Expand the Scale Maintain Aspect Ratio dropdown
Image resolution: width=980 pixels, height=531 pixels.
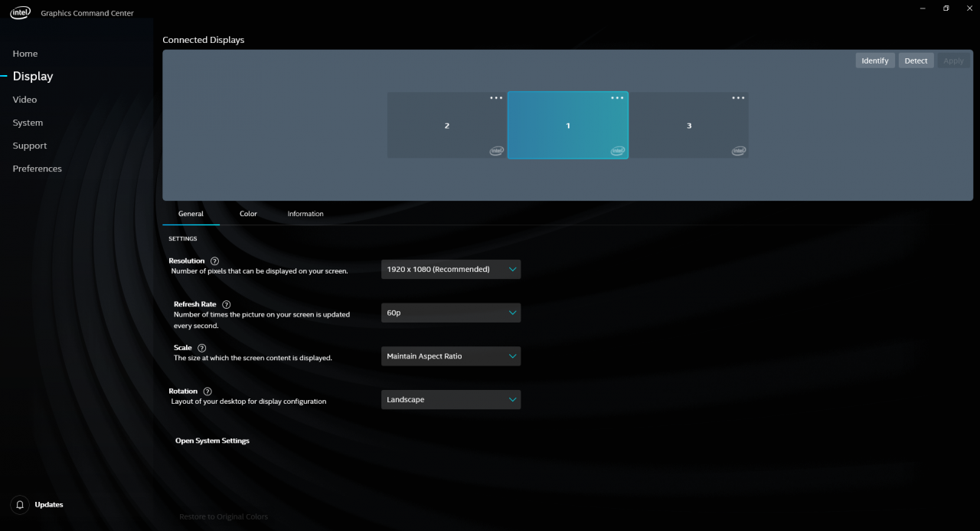coord(451,356)
